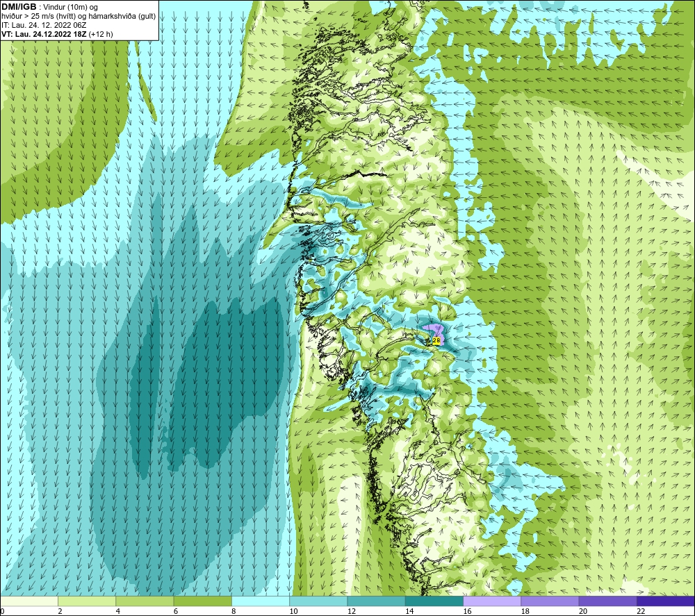Screen dimensions: 695x616
Task: Click the DMI/IGB title text
Action: point(19,7)
